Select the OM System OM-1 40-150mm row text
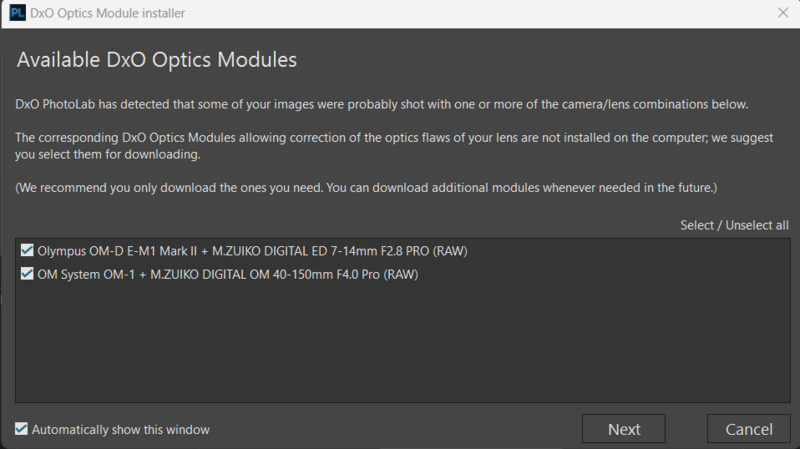The image size is (800, 449). coord(228,275)
